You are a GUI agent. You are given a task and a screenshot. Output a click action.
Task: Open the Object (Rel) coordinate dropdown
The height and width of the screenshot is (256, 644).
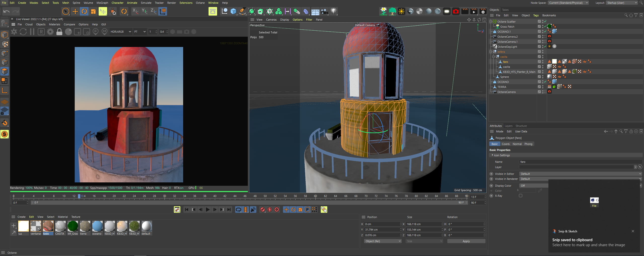[383, 241]
